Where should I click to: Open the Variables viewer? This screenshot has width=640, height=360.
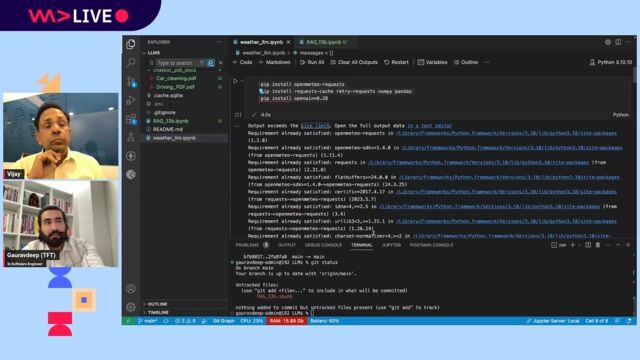click(432, 62)
